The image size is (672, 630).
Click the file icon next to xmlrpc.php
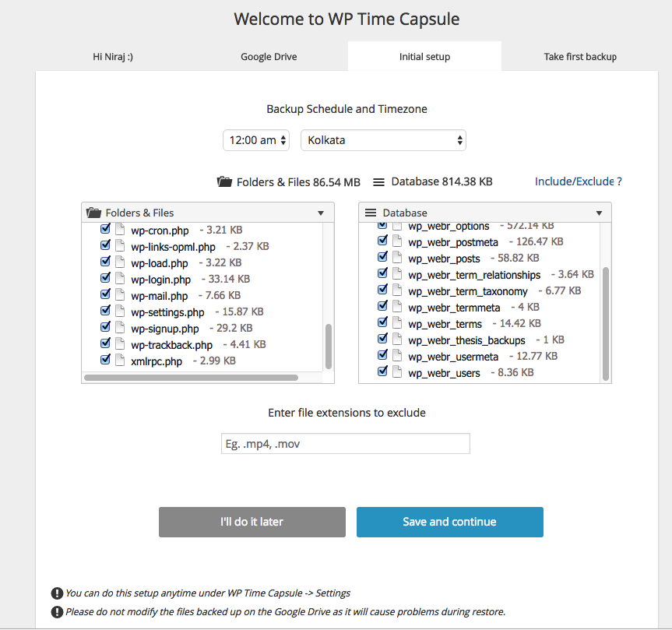click(x=120, y=360)
